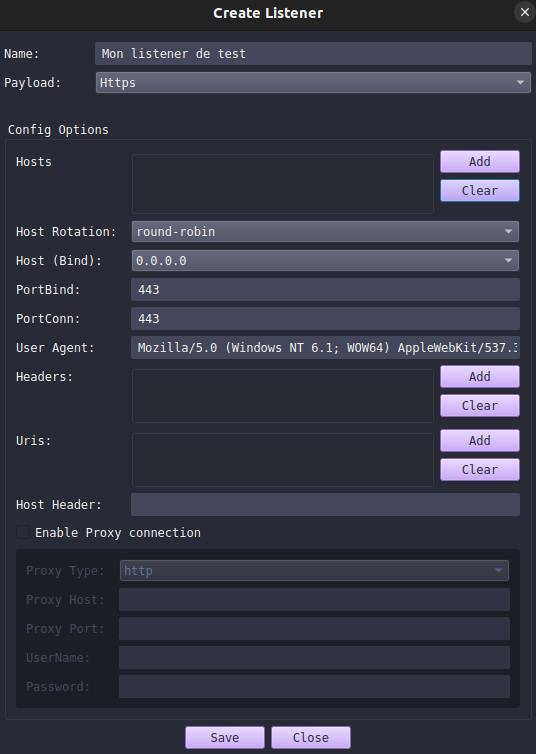Clear the Headers list

(x=480, y=405)
